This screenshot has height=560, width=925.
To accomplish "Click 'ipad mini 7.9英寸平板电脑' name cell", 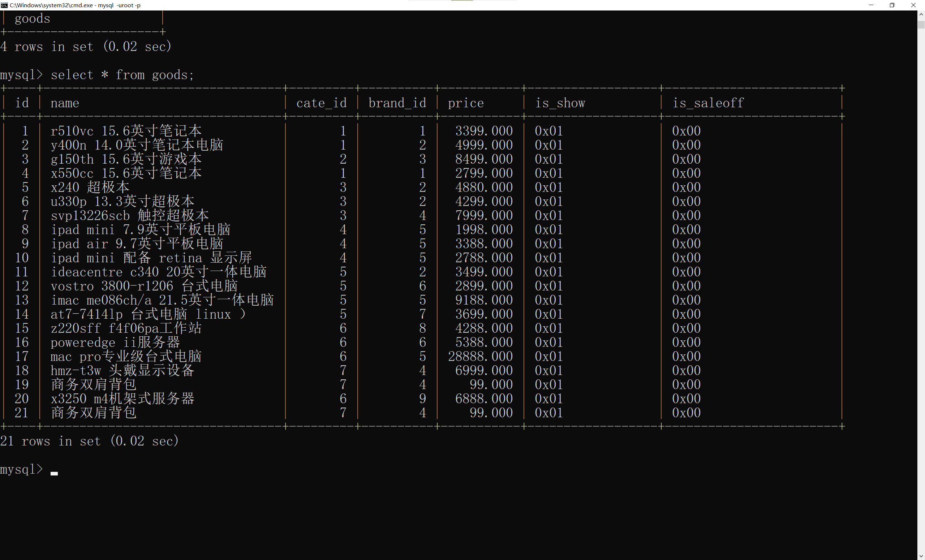I will 141,229.
